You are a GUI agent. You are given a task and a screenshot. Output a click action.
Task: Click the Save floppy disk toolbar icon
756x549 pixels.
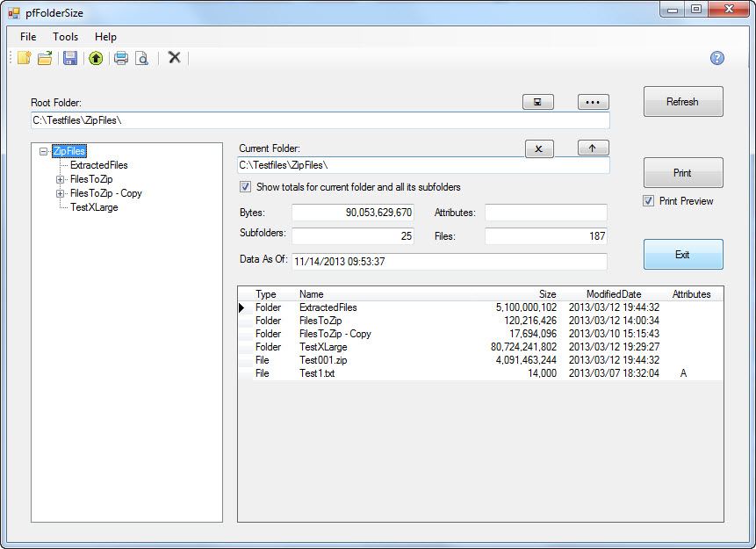pyautogui.click(x=70, y=58)
